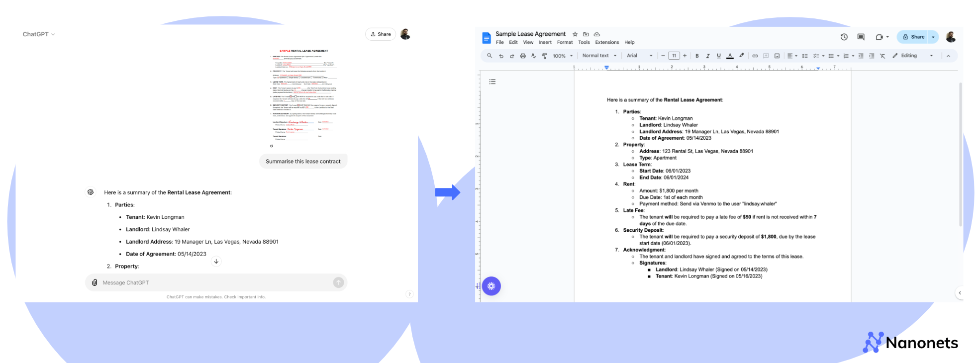Click the add comment icon in toolbar
The height and width of the screenshot is (363, 980).
(x=766, y=56)
